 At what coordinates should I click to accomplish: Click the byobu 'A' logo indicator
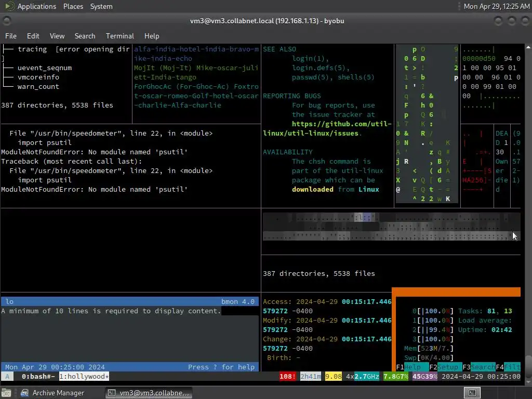point(7,377)
